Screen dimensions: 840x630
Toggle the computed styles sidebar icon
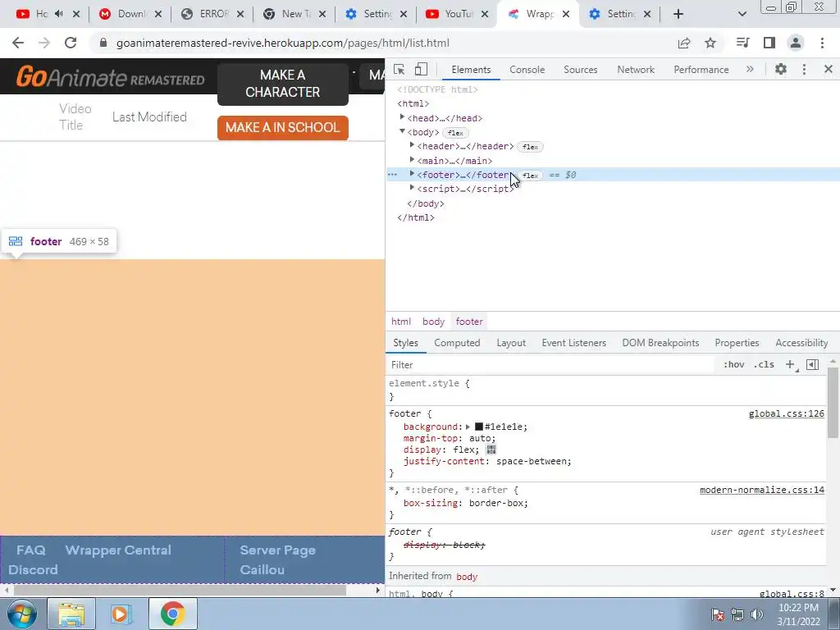(x=813, y=365)
